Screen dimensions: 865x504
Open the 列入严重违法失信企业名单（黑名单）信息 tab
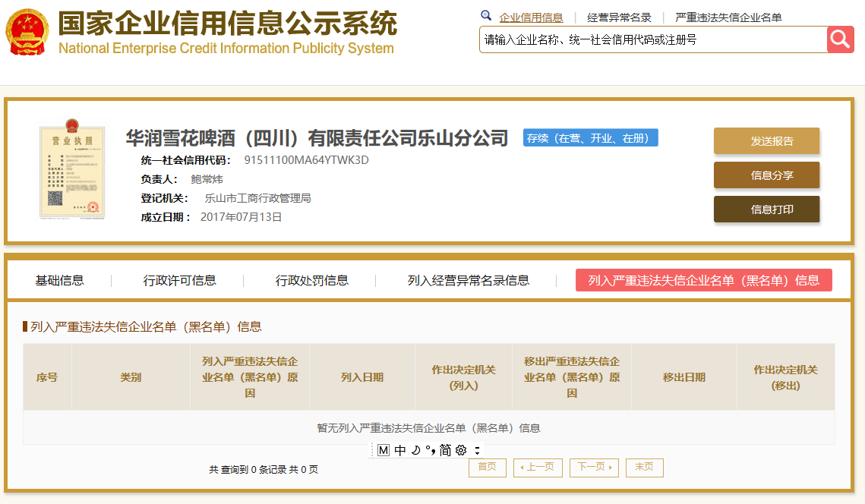(703, 280)
